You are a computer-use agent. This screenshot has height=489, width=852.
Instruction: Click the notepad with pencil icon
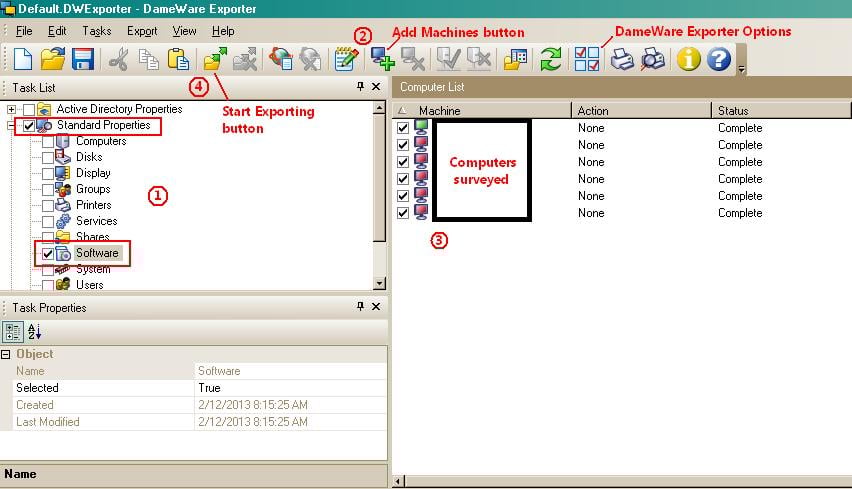[x=346, y=59]
